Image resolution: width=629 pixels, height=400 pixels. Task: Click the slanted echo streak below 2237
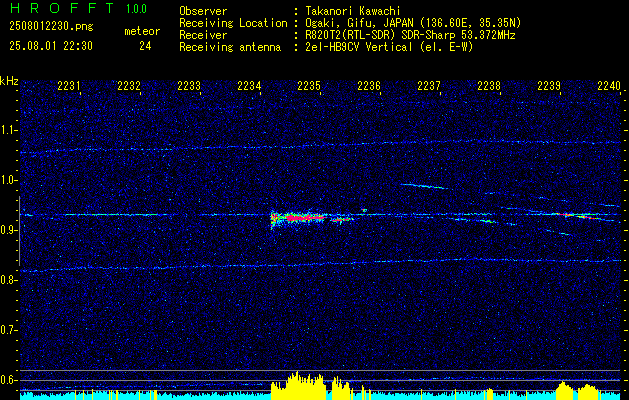pos(424,186)
